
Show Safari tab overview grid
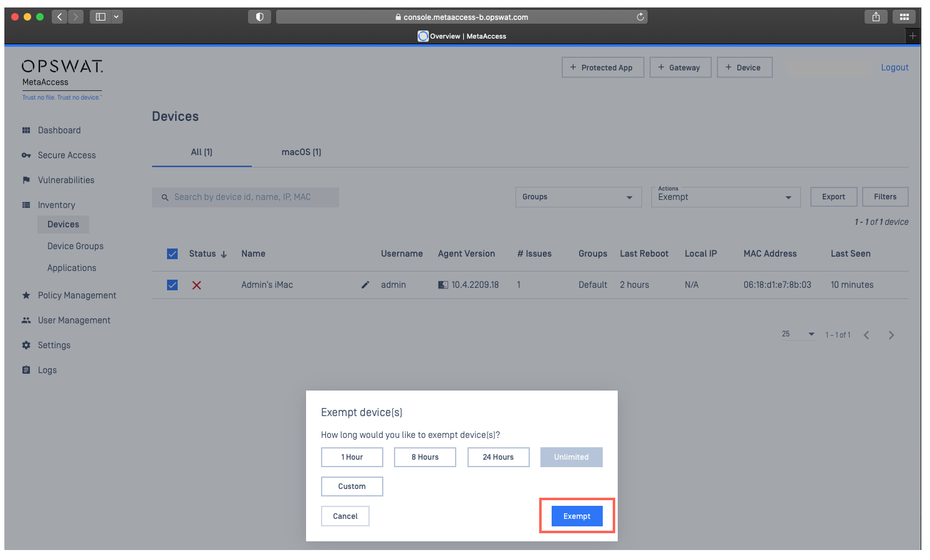click(x=904, y=17)
